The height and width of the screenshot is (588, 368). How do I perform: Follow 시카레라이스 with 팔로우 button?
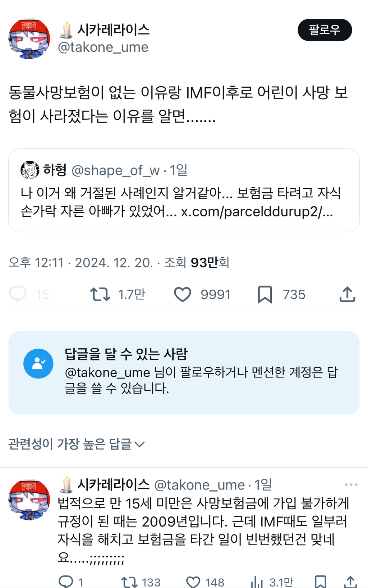(325, 30)
